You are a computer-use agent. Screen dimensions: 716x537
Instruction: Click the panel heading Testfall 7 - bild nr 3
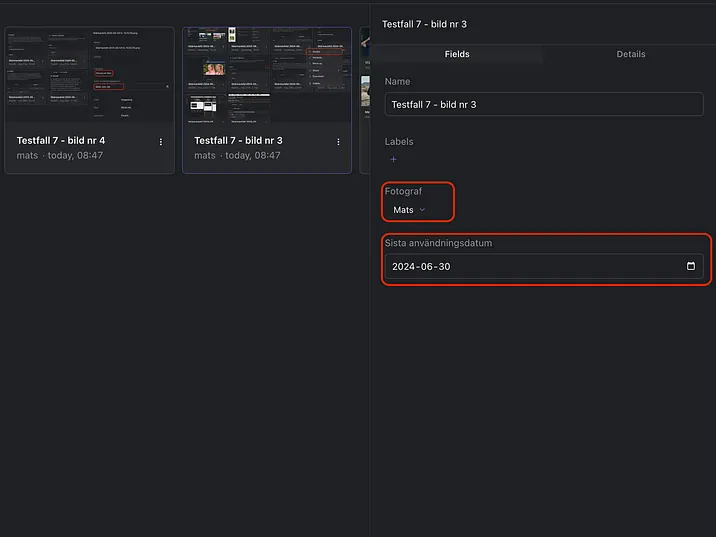(424, 24)
